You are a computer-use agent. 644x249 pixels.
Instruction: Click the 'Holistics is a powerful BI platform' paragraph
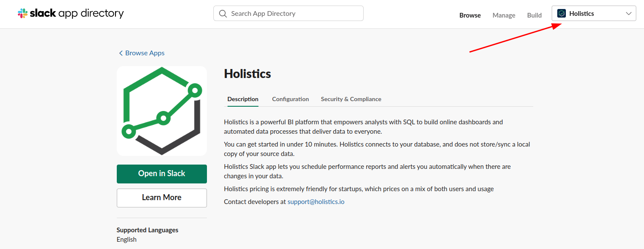point(363,127)
